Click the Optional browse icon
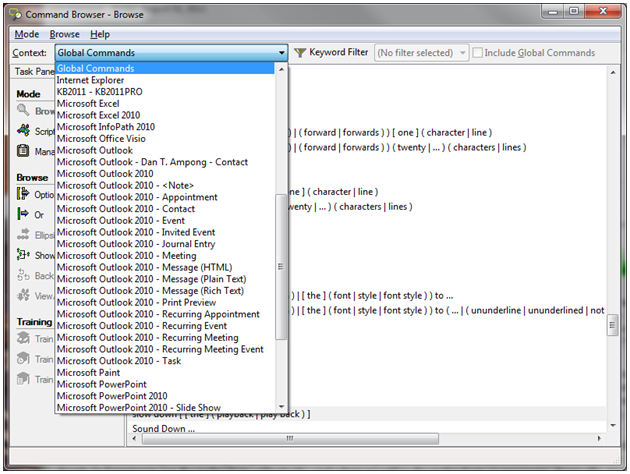 (x=23, y=194)
